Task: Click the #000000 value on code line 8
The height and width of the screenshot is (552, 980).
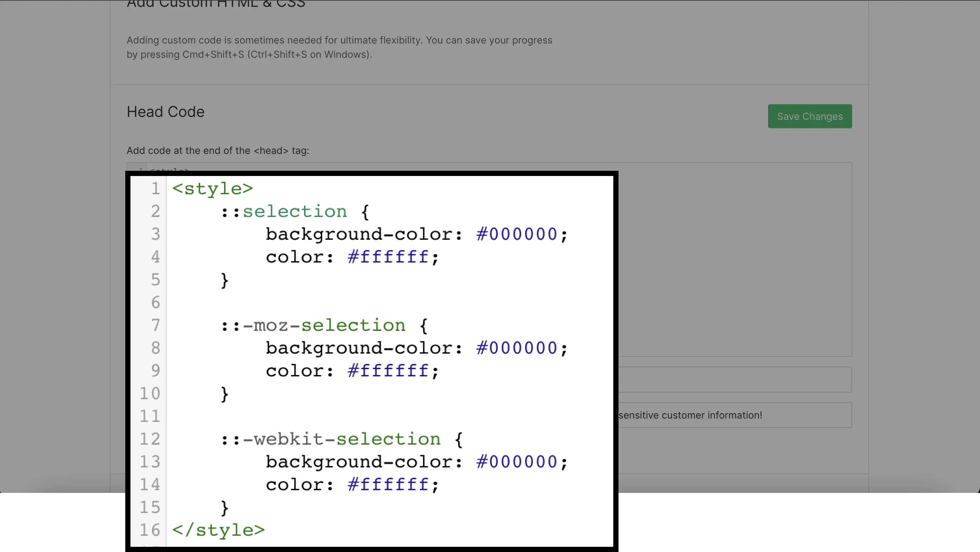Action: click(517, 348)
